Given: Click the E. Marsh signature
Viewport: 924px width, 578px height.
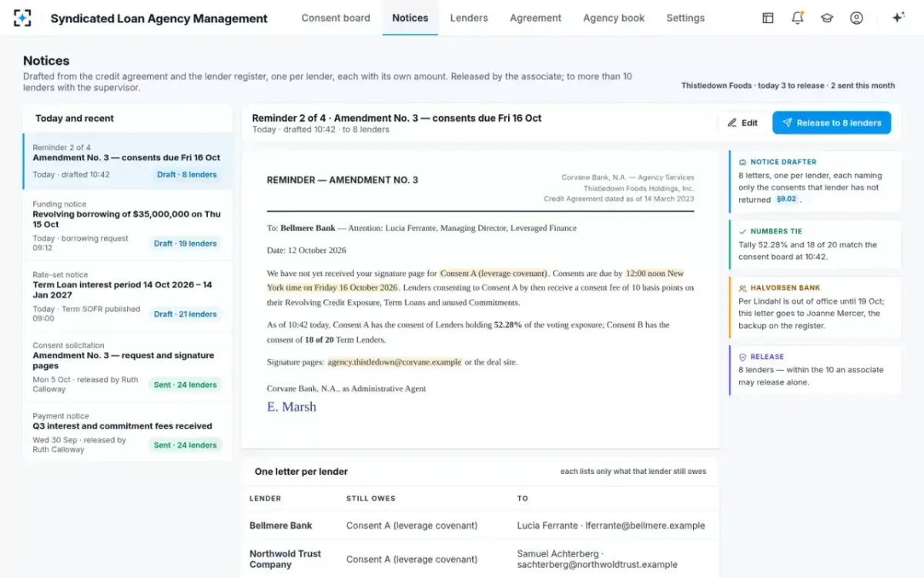Looking at the screenshot, I should click(x=292, y=407).
